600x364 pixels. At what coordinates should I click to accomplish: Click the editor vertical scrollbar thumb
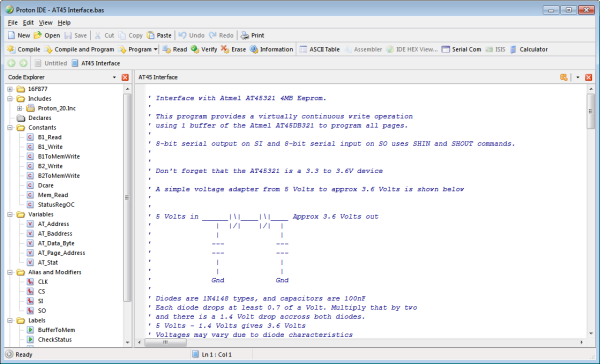[591, 111]
